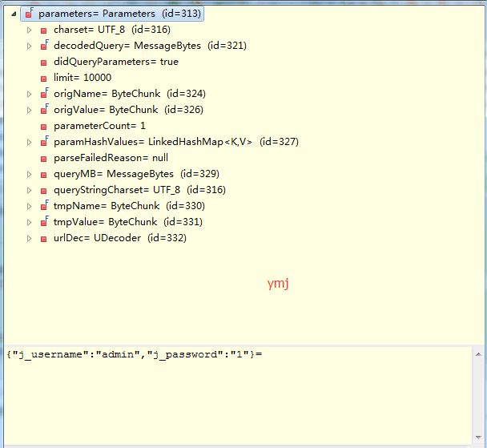
Task: Select the charset= UTF_8 (id=316) row
Action: click(112, 30)
